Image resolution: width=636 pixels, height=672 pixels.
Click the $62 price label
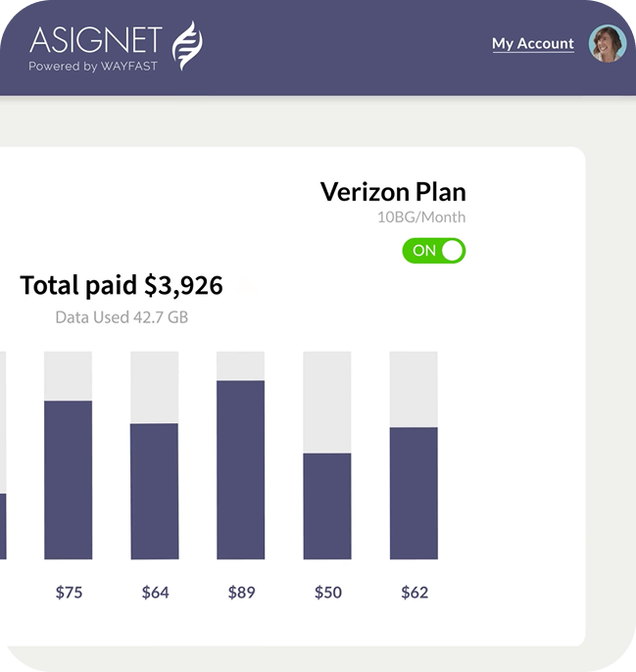(414, 592)
